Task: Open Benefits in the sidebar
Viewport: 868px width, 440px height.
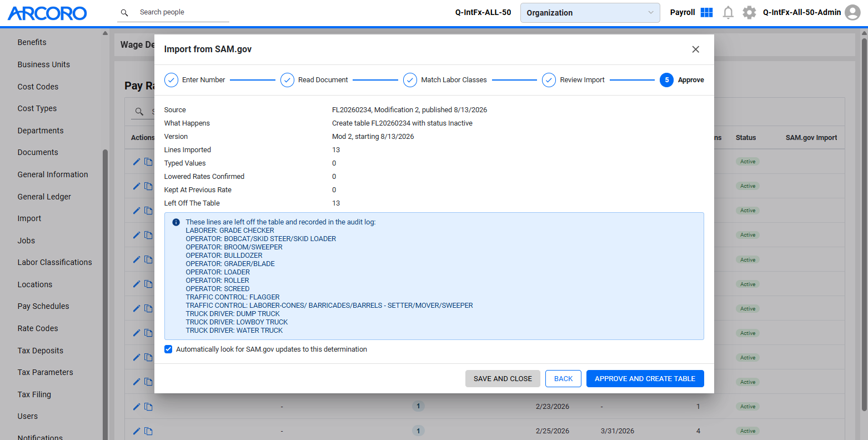Action: (32, 42)
